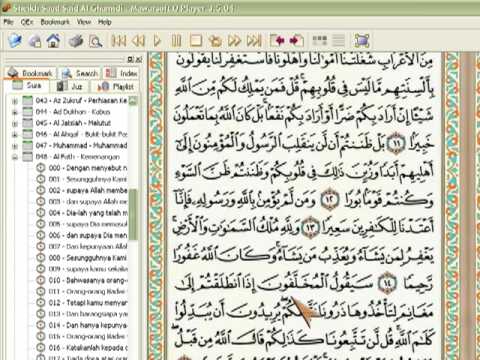Select sura 045 Al Jatsiah
This screenshot has width=480, height=360.
[x=73, y=123]
